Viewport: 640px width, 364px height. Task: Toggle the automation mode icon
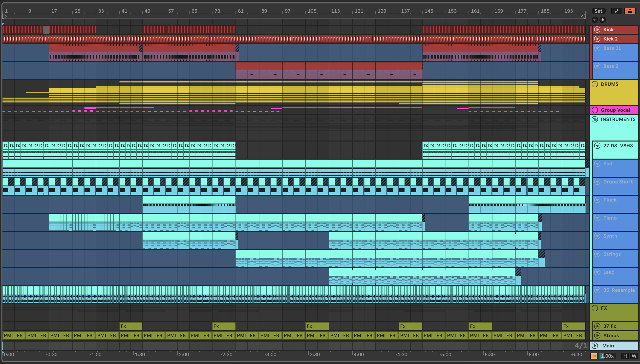[x=617, y=11]
